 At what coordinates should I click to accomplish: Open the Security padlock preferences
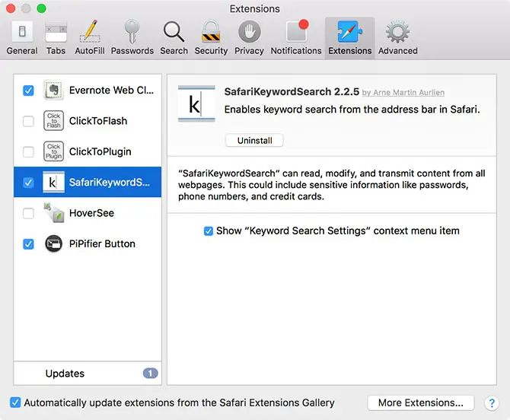click(x=211, y=38)
